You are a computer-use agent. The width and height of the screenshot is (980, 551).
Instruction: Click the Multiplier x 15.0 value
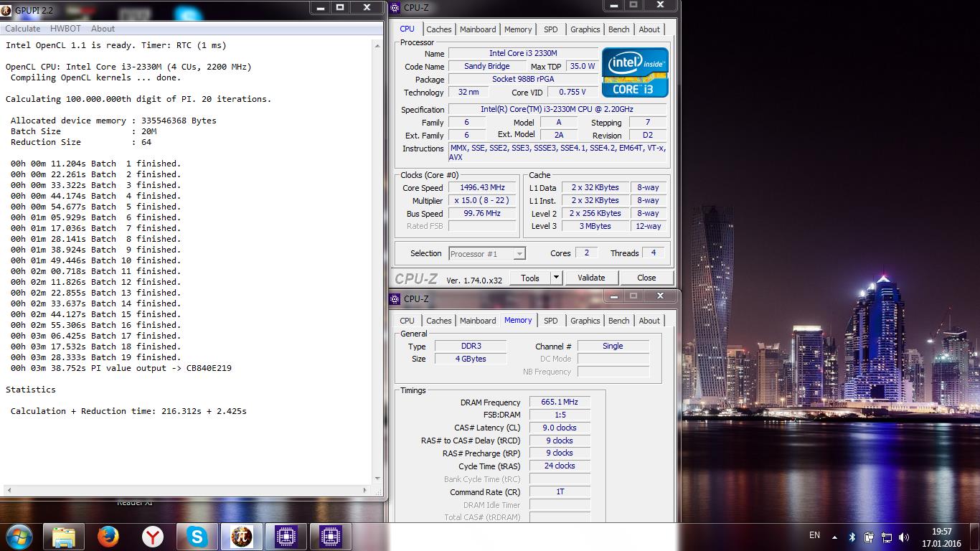(483, 200)
